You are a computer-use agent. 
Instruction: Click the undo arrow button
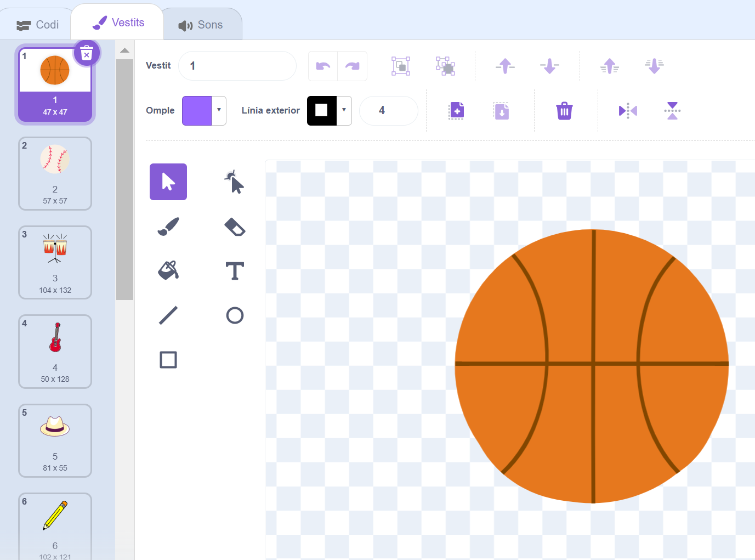coord(323,66)
